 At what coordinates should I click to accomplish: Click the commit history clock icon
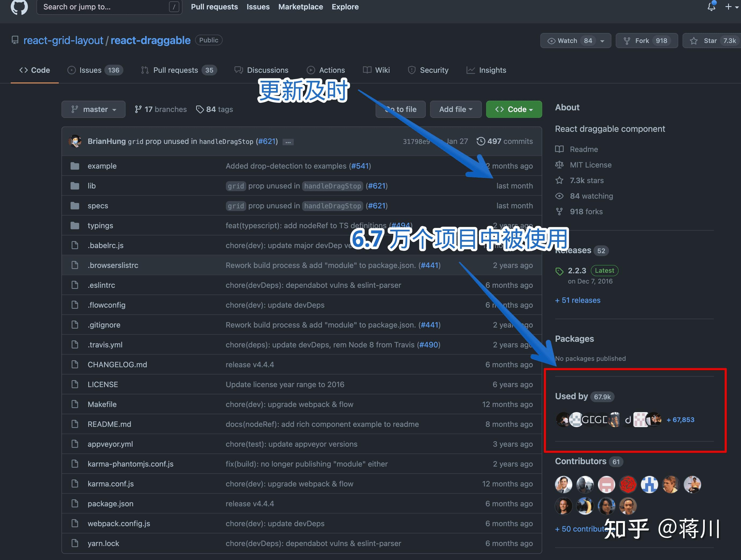pyautogui.click(x=480, y=141)
